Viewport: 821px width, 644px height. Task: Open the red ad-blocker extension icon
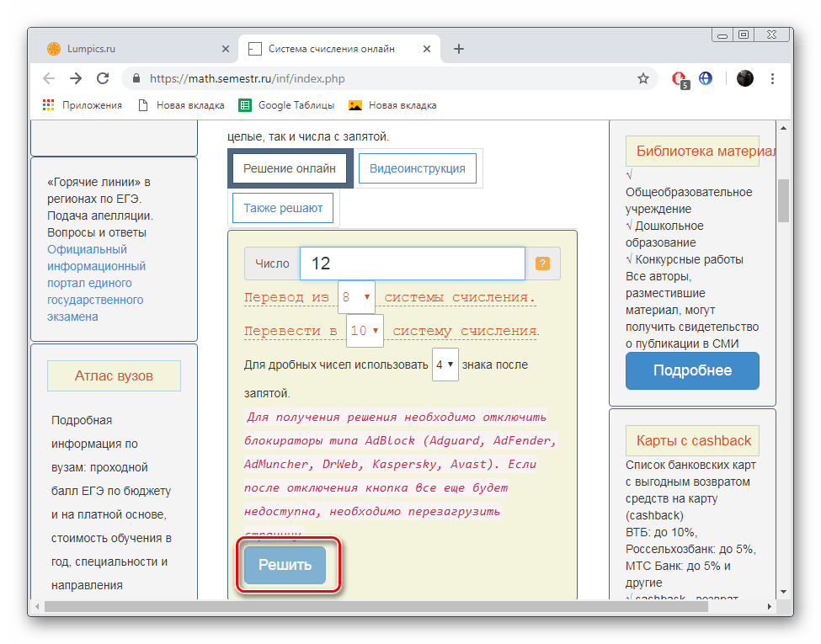pyautogui.click(x=680, y=79)
